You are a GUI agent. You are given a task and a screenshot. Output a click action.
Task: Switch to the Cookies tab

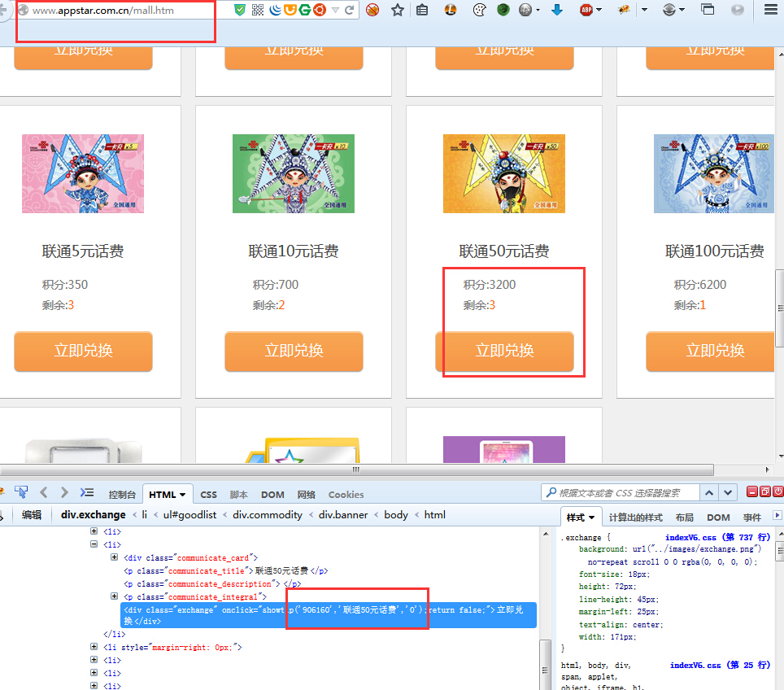pyautogui.click(x=346, y=495)
